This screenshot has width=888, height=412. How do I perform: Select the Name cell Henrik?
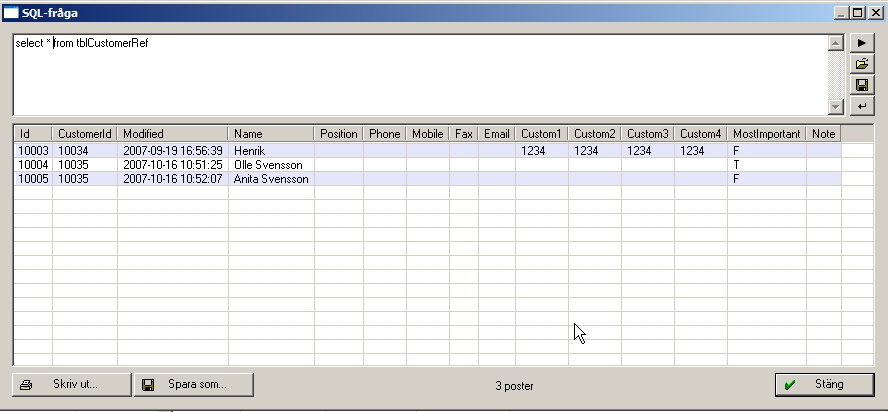coord(271,151)
